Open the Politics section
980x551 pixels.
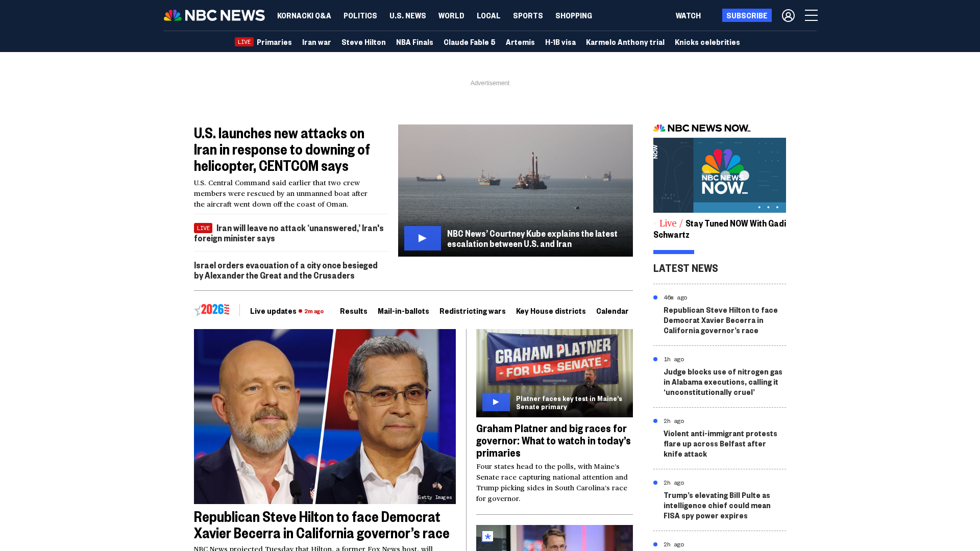tap(360, 15)
